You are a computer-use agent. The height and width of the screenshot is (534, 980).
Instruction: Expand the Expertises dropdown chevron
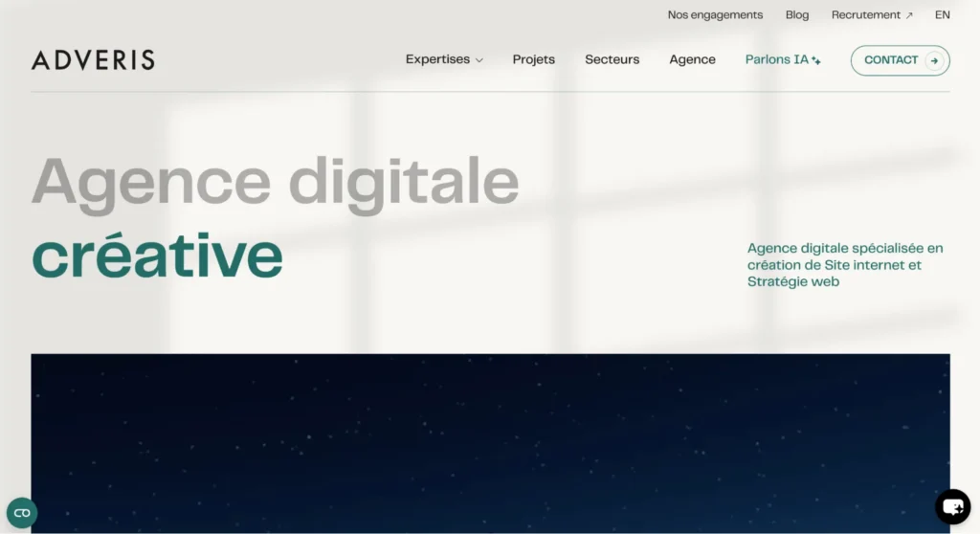pos(479,60)
